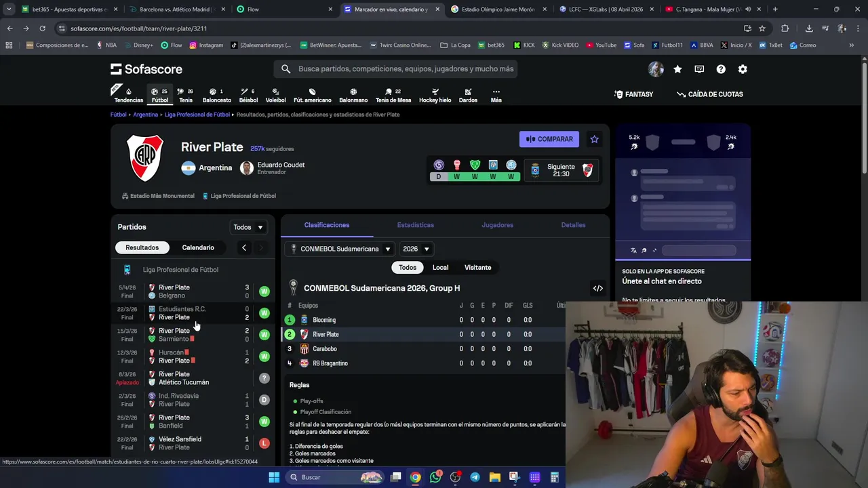Screen dimensions: 868x488
Task: Open the Más sports overflow menu
Action: coord(496,95)
